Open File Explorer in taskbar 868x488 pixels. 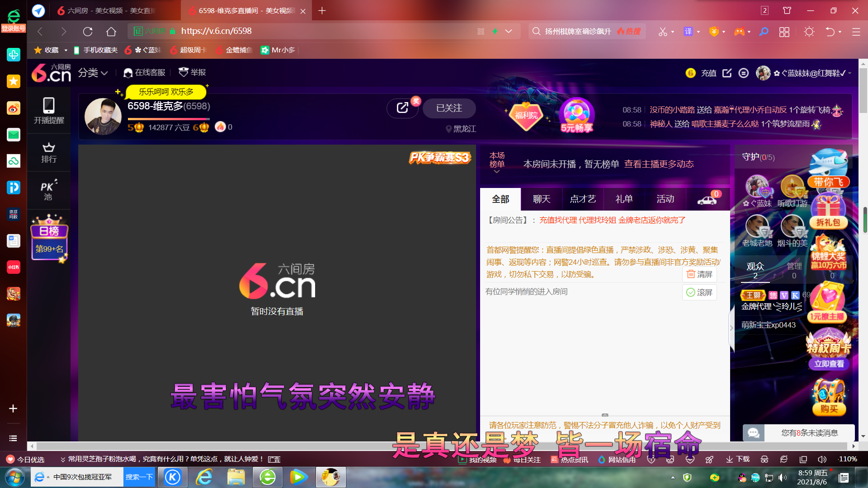(236, 477)
